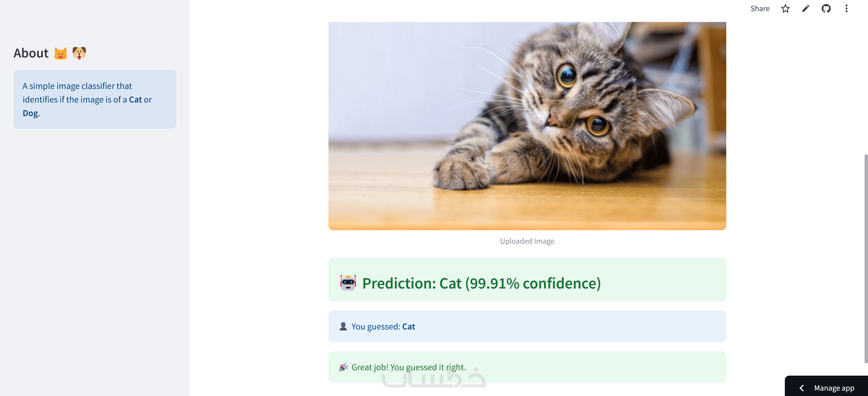Click the robot emoji in the prediction box

(x=348, y=283)
